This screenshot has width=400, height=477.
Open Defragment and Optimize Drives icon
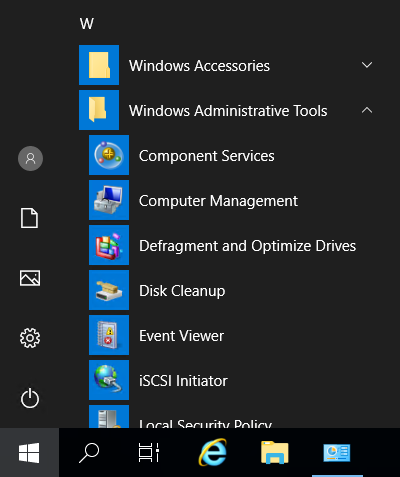click(109, 245)
